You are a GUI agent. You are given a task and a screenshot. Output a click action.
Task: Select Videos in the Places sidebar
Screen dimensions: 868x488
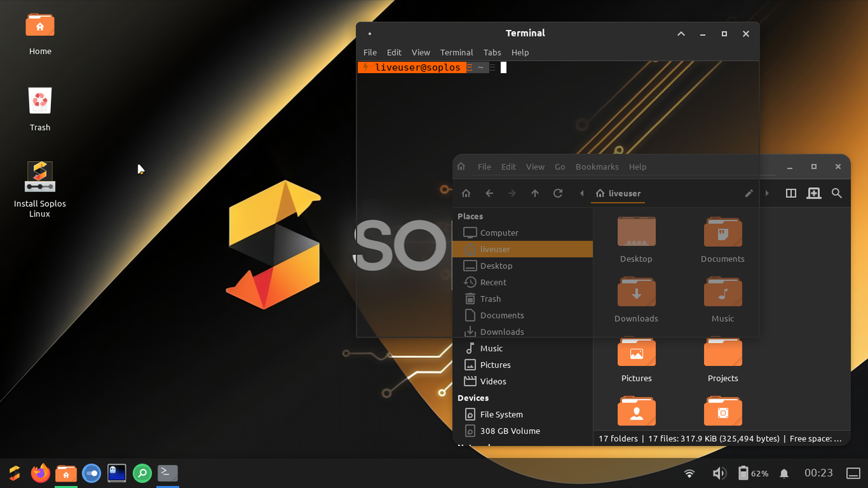click(x=522, y=381)
